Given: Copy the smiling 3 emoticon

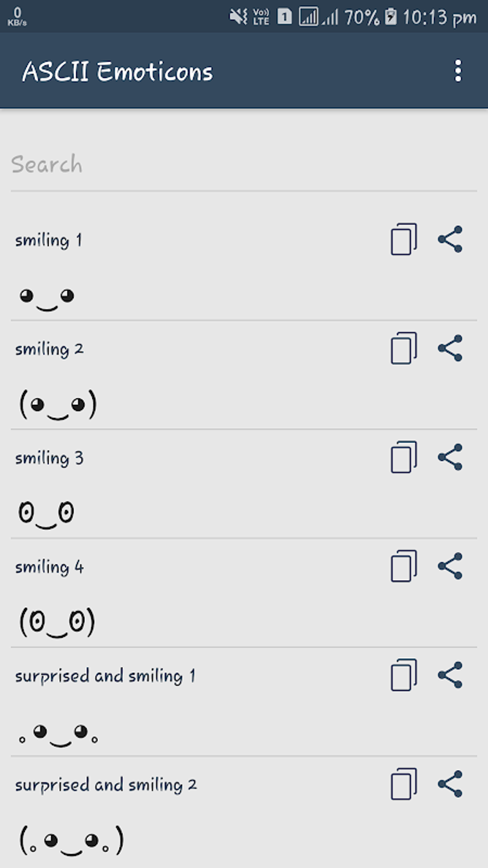Looking at the screenshot, I should pyautogui.click(x=404, y=457).
